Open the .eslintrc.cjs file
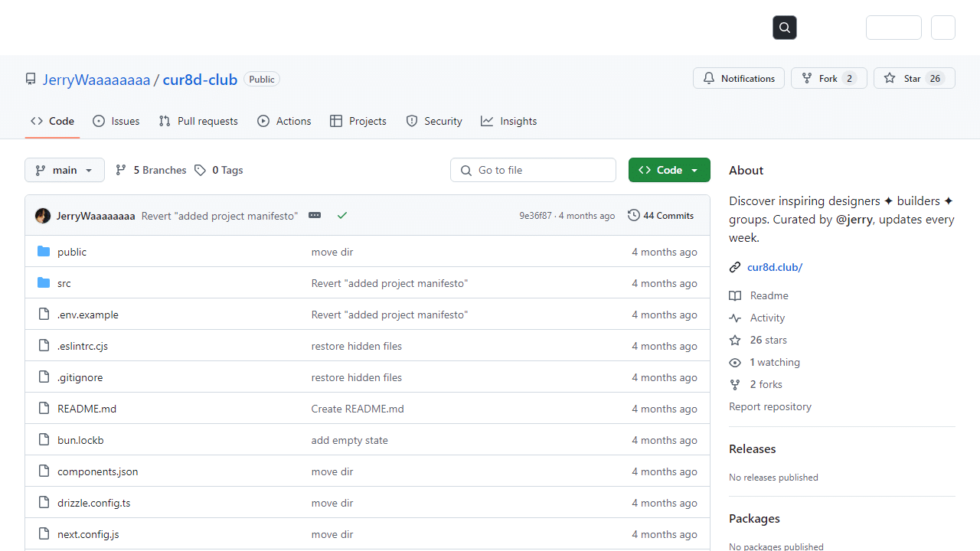 pyautogui.click(x=83, y=346)
